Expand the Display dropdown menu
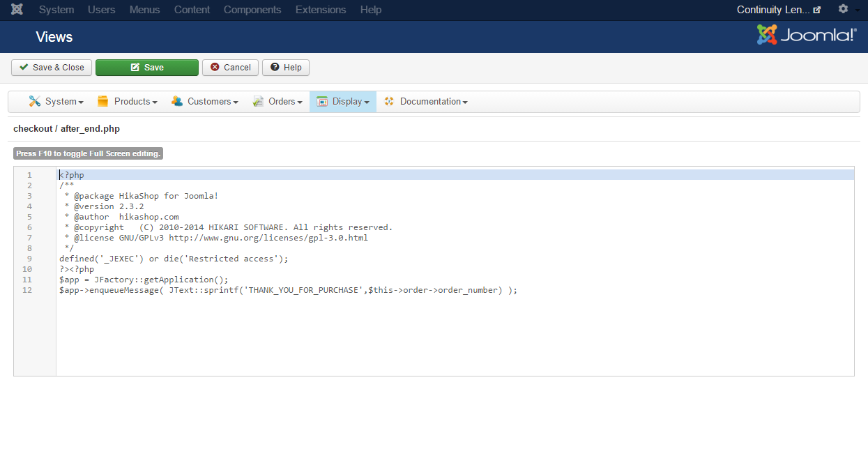868x472 pixels. tap(343, 101)
